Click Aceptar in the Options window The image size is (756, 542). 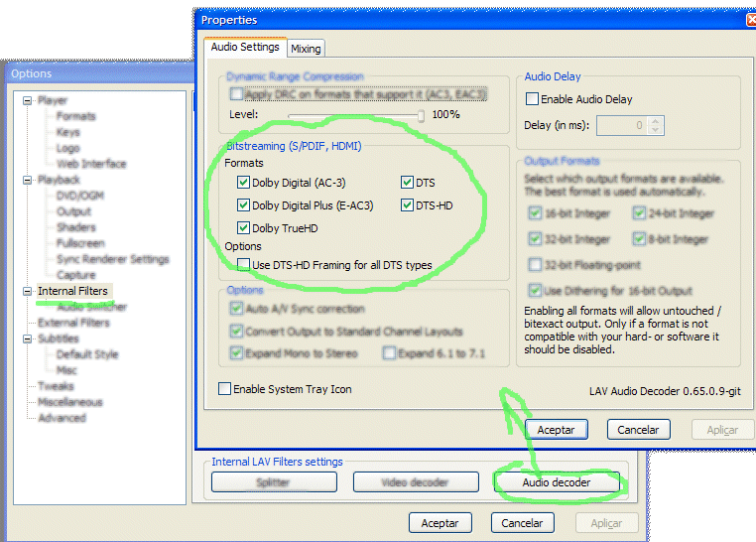441,523
